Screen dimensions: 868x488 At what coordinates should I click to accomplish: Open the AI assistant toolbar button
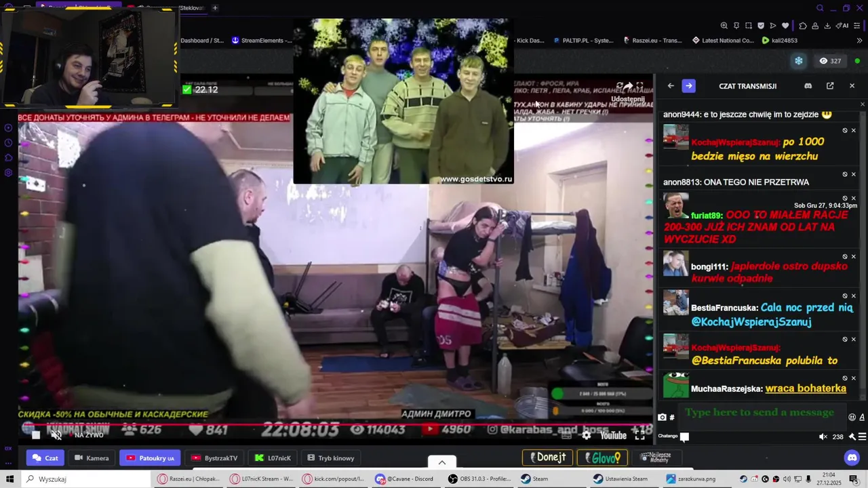coord(842,26)
